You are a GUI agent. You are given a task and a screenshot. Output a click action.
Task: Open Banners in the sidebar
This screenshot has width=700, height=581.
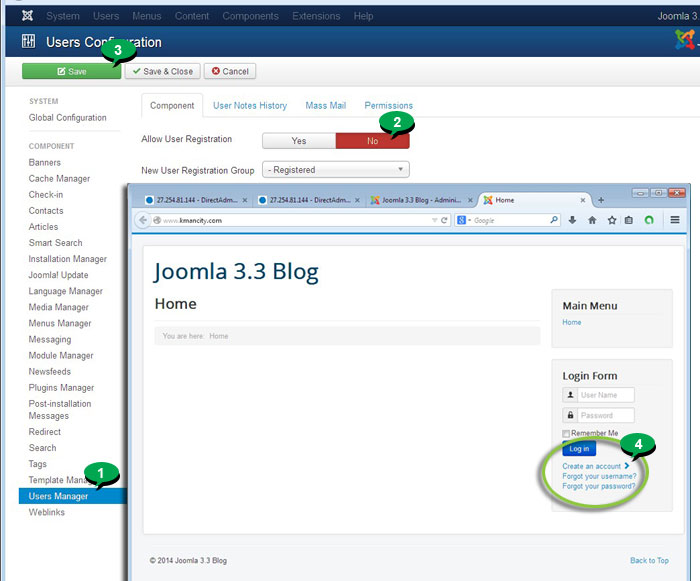tap(45, 163)
